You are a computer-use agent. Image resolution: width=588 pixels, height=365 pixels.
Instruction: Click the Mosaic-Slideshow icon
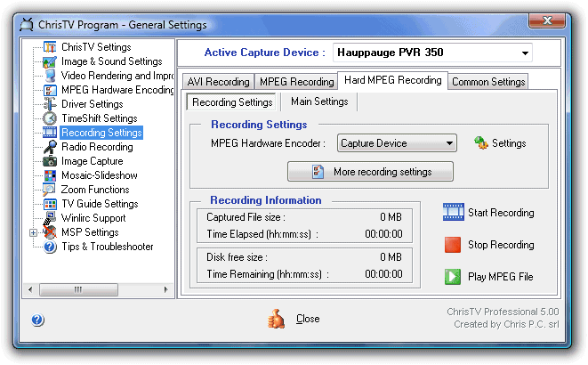point(50,175)
